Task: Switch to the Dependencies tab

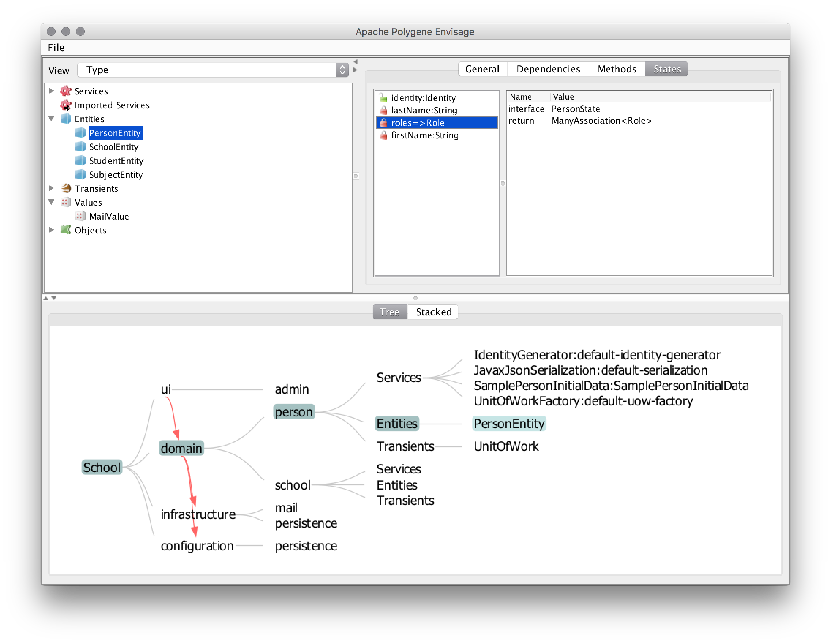Action: pos(548,69)
